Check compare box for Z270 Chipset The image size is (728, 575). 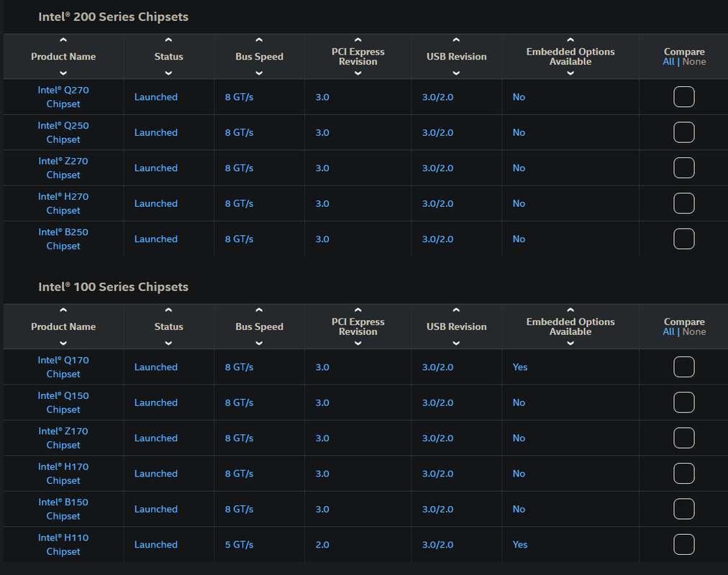(x=684, y=168)
